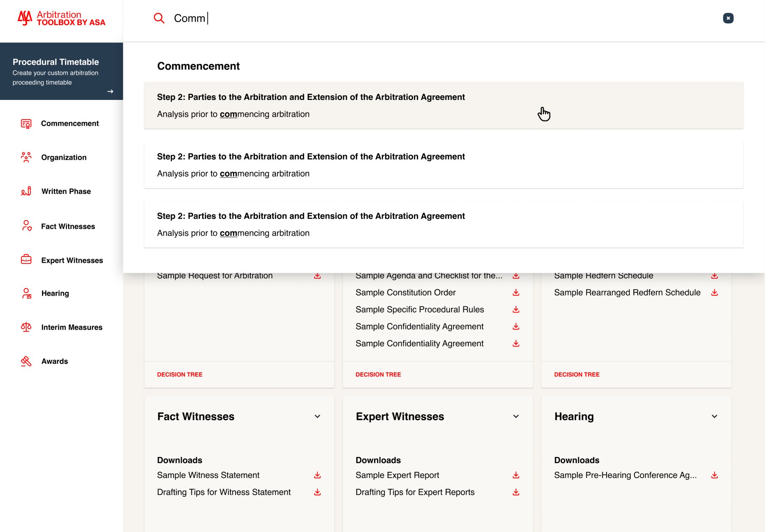This screenshot has width=765, height=532.
Task: Collapse the Hearing card
Action: (715, 416)
